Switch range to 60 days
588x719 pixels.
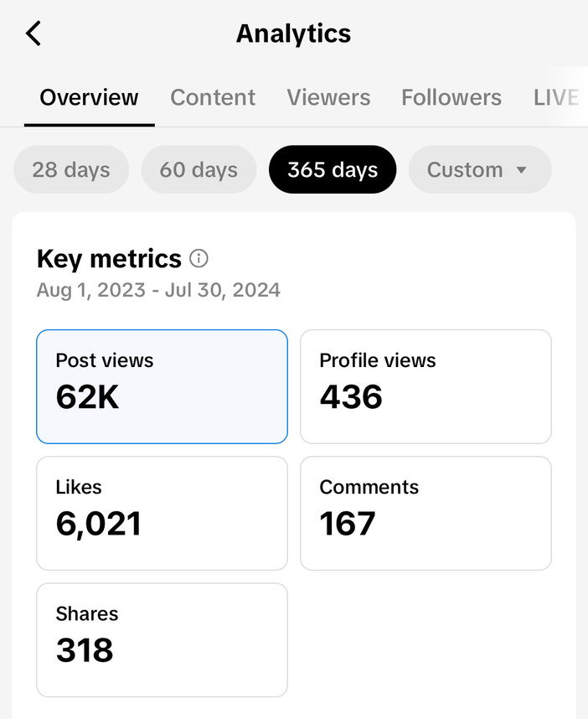click(199, 170)
